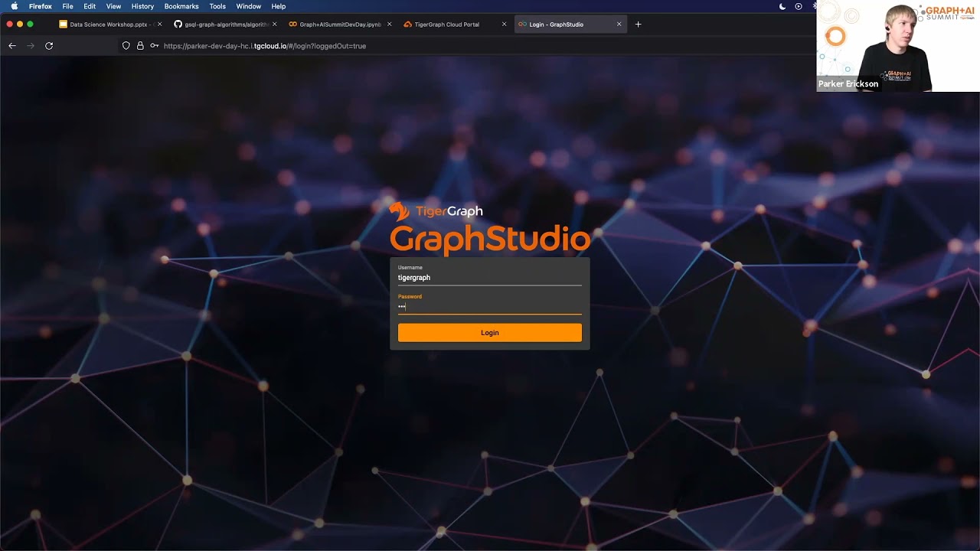The height and width of the screenshot is (551, 980).
Task: Open a new browser tab
Action: coord(639,24)
